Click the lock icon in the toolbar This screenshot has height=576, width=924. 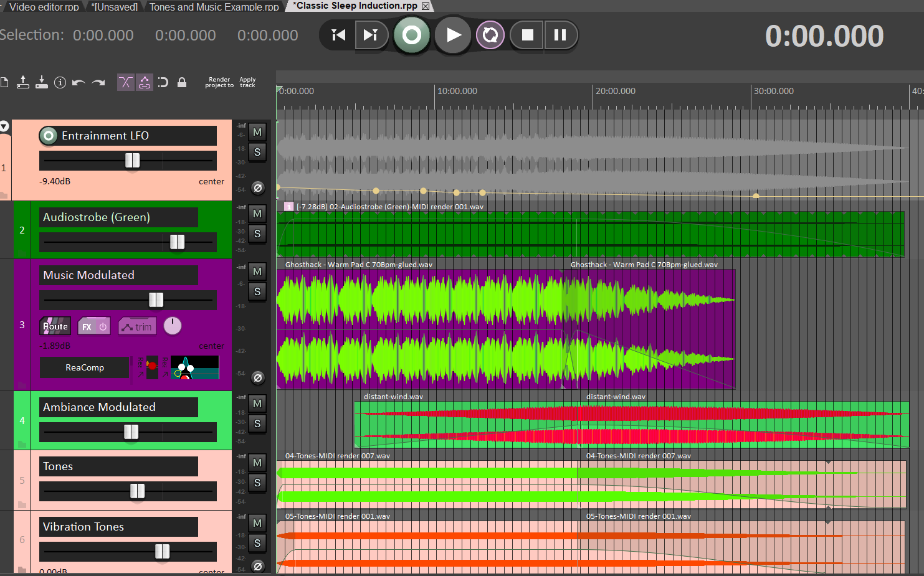click(182, 82)
